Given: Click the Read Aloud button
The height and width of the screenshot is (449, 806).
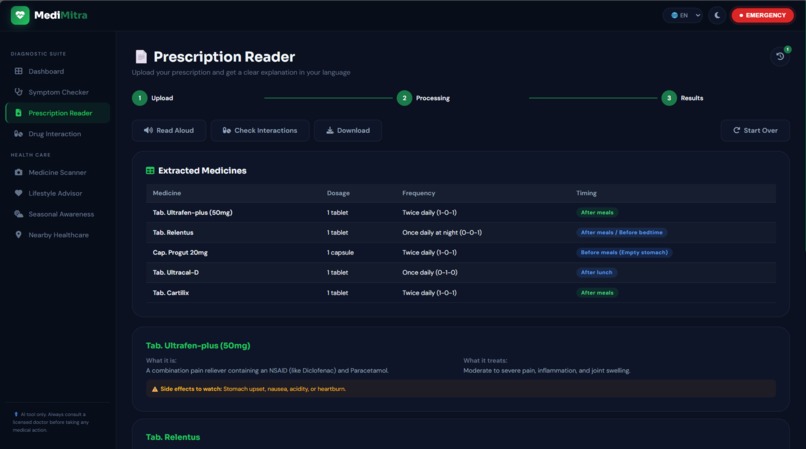Looking at the screenshot, I should click(x=169, y=131).
